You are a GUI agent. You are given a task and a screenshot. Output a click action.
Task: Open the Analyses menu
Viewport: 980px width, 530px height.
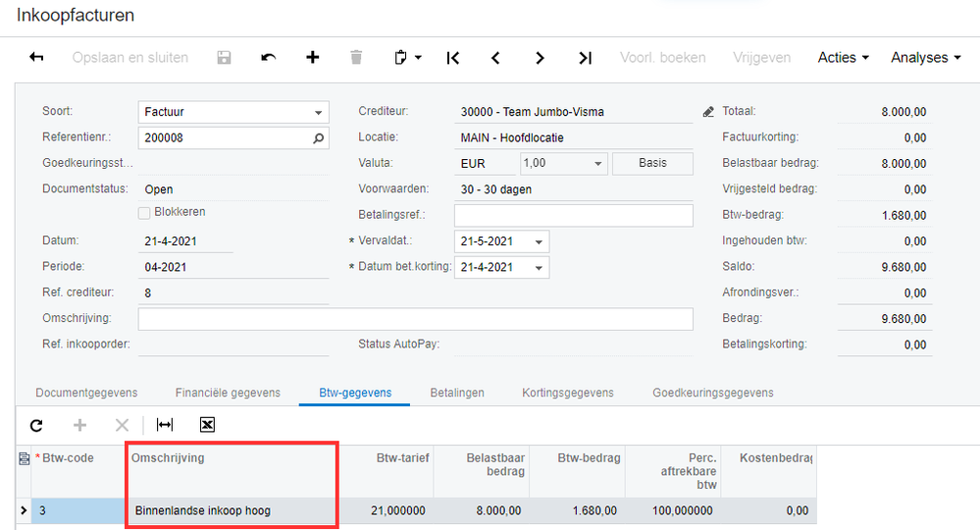point(926,58)
